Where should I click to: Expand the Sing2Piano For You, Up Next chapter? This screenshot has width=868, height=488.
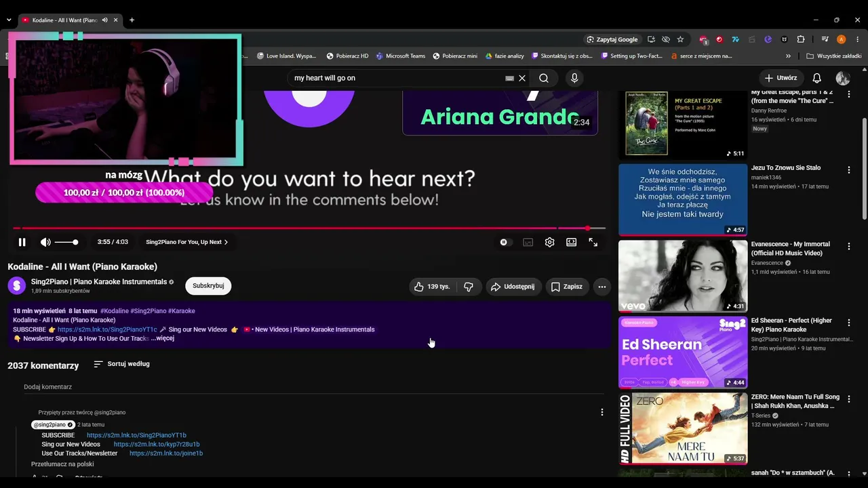pos(186,242)
